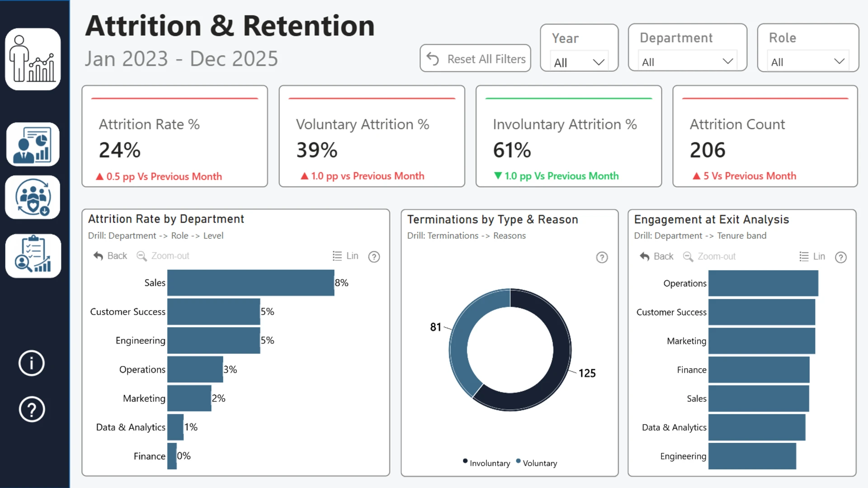Click the 125 data label on the donut chart
This screenshot has height=488, width=868.
coord(587,373)
